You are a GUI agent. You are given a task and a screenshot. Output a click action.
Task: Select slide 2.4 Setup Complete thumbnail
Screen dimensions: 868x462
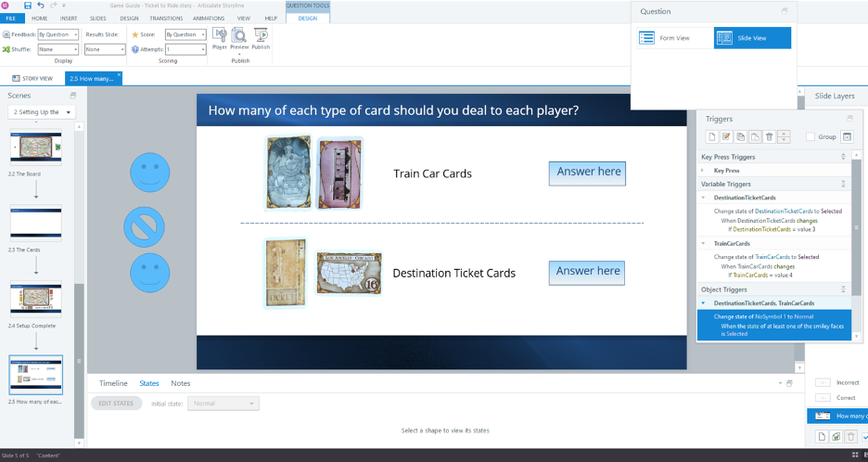pos(36,299)
